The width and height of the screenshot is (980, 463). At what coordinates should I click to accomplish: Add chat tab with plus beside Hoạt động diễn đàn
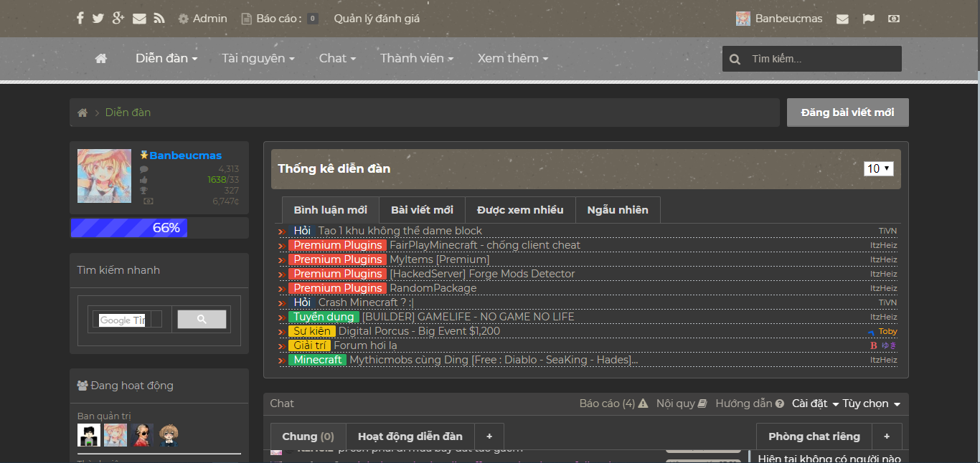point(489,436)
